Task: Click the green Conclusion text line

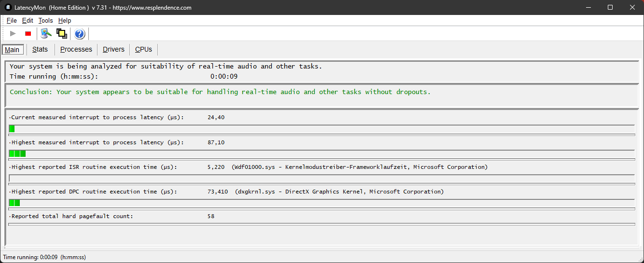Action: point(220,92)
